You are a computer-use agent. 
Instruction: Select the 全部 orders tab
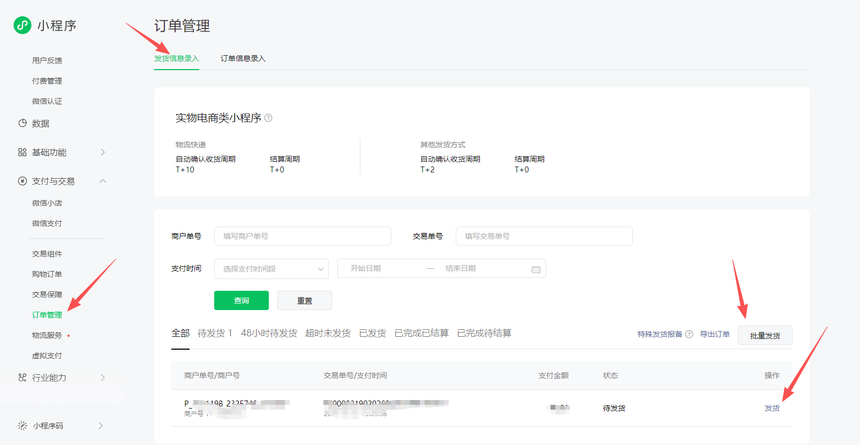click(180, 333)
